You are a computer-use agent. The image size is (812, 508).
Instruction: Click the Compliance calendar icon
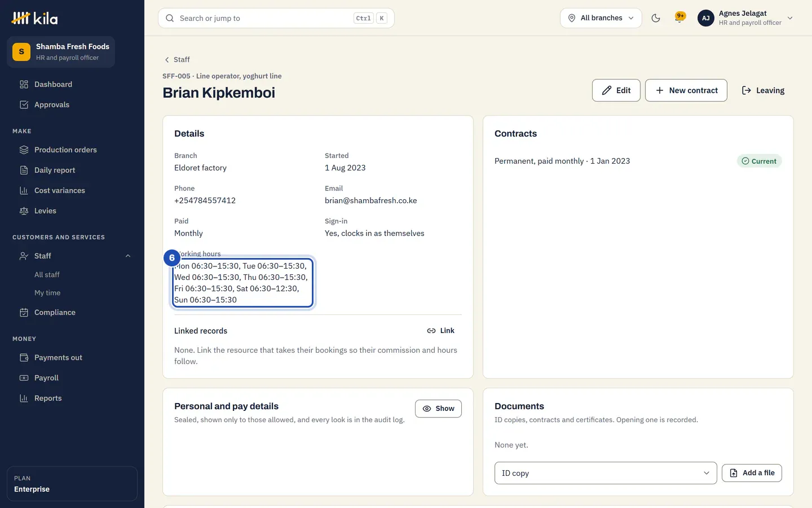click(24, 313)
